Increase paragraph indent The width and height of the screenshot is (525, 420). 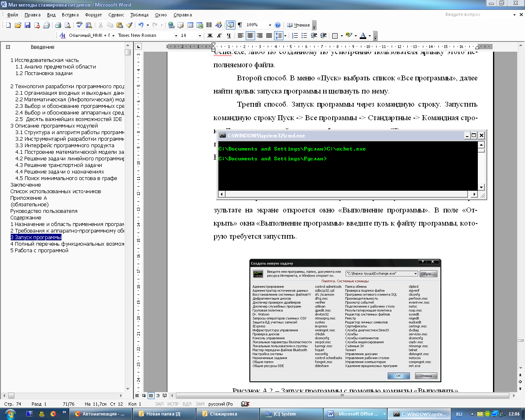coord(323,36)
